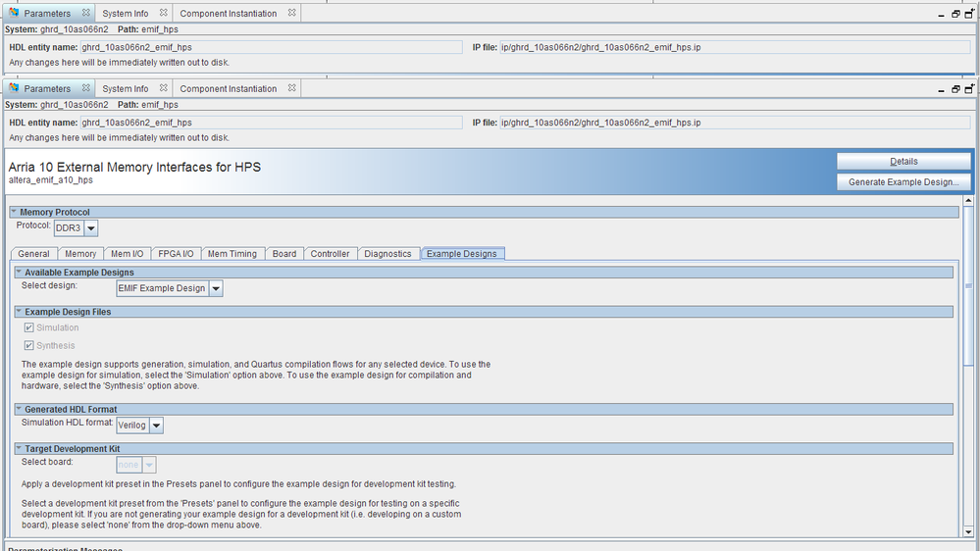Collapse the Memory Protocol section
The width and height of the screenshot is (980, 551).
[x=13, y=212]
